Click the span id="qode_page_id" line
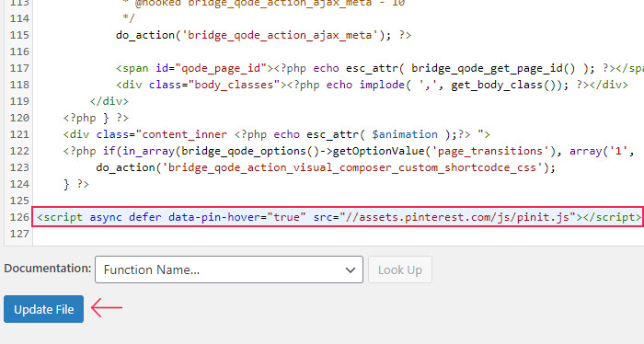644x344 pixels. (x=380, y=68)
